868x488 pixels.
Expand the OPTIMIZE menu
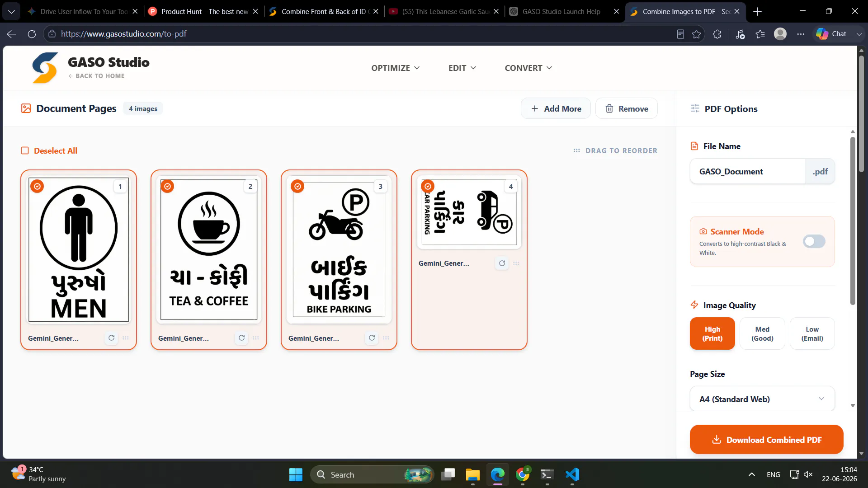tap(396, 68)
